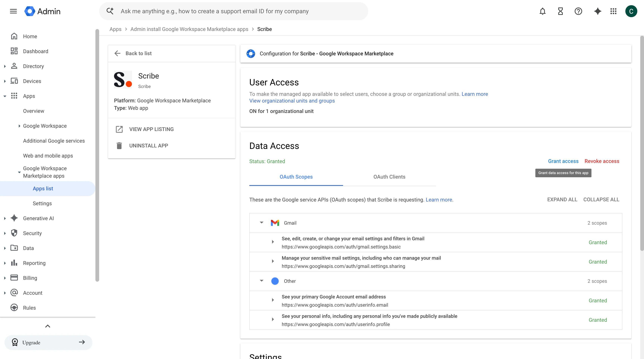Click Learn more about OAuth scopes
Viewport: 644px width, 359px height.
click(439, 200)
